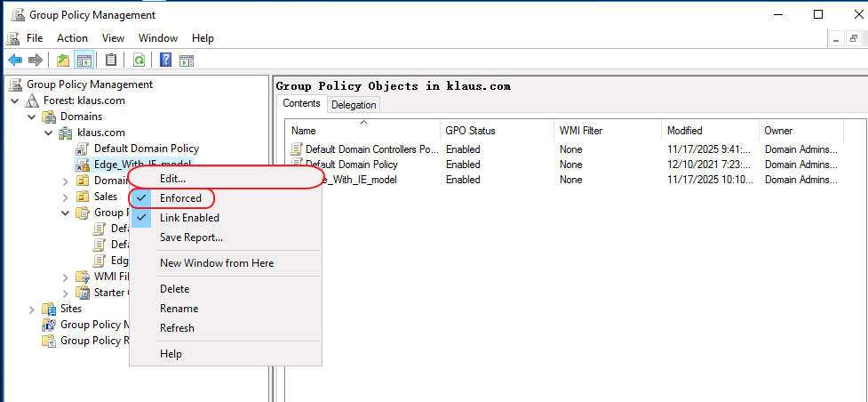Image resolution: width=868 pixels, height=402 pixels.
Task: Toggle the Link Enabled check mark option
Action: [189, 218]
